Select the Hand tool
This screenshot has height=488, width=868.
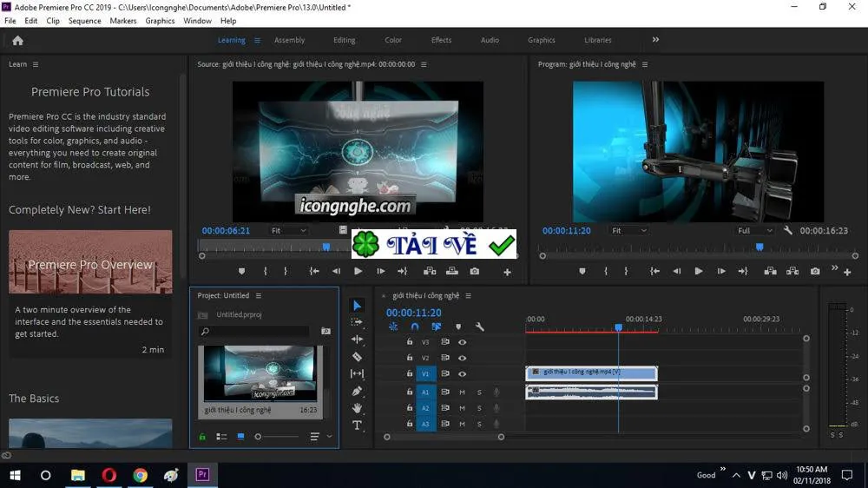357,408
